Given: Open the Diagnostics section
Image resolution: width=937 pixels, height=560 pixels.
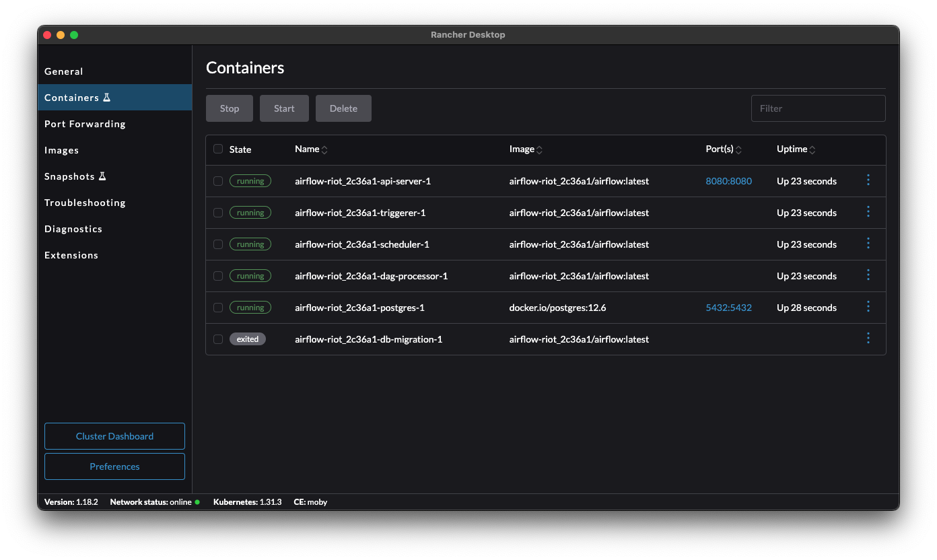Looking at the screenshot, I should tap(73, 228).
